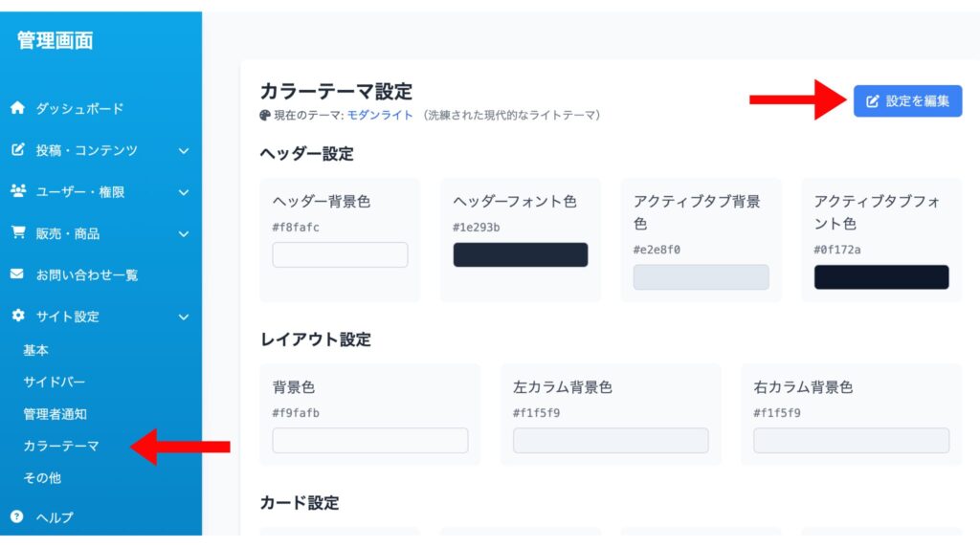Click the サイト設定 gear icon
Viewport: 980px width, 547px height.
click(17, 316)
